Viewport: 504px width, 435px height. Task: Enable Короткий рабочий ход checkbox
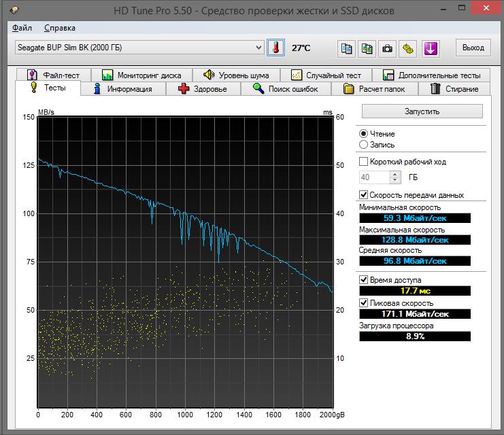[363, 162]
